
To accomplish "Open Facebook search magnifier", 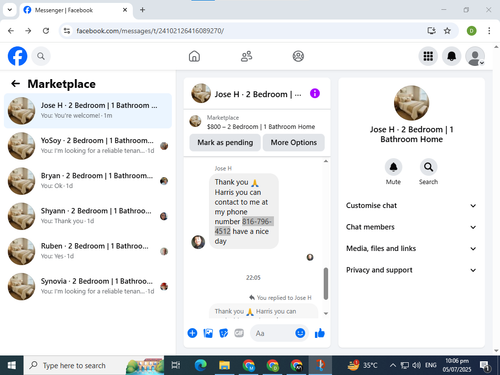I will click(41, 56).
